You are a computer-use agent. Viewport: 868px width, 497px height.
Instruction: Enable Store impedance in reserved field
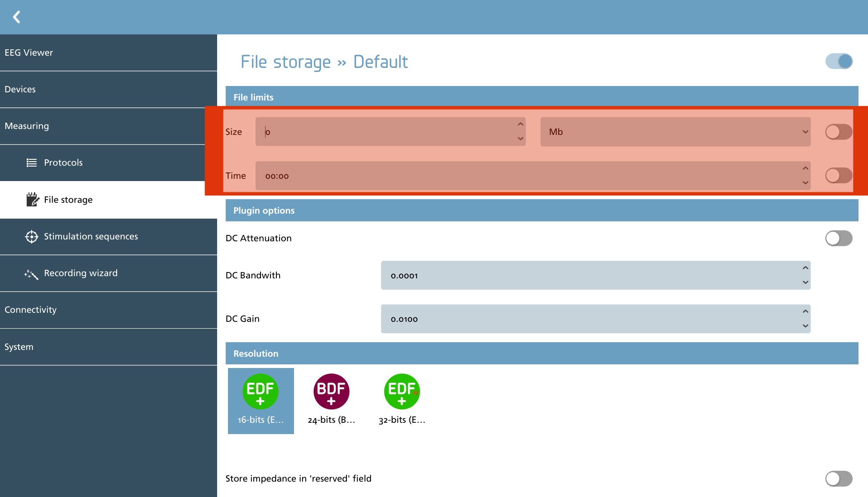(839, 478)
